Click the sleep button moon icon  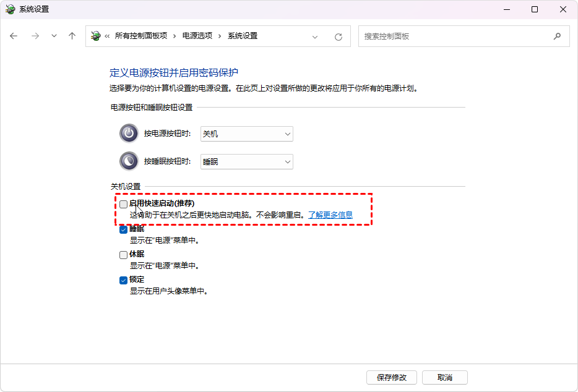point(129,161)
